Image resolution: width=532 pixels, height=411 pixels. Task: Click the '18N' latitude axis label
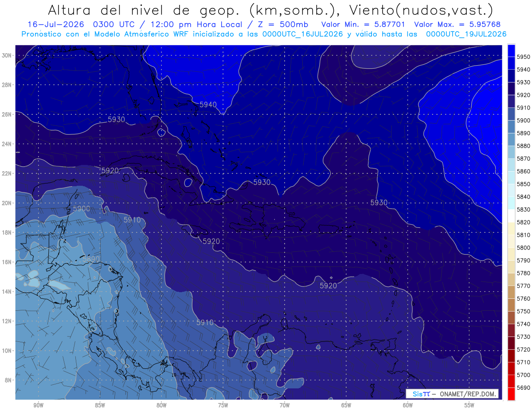pos(7,232)
